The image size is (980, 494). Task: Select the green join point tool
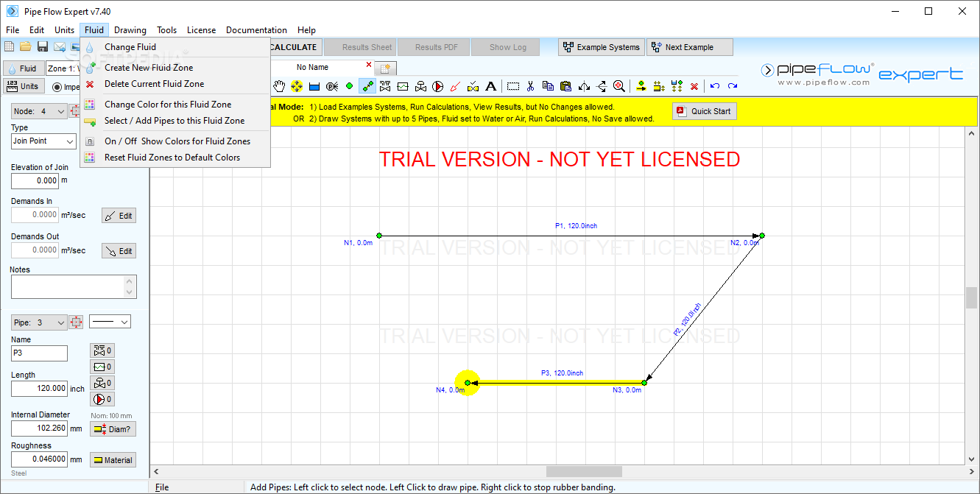pos(349,86)
